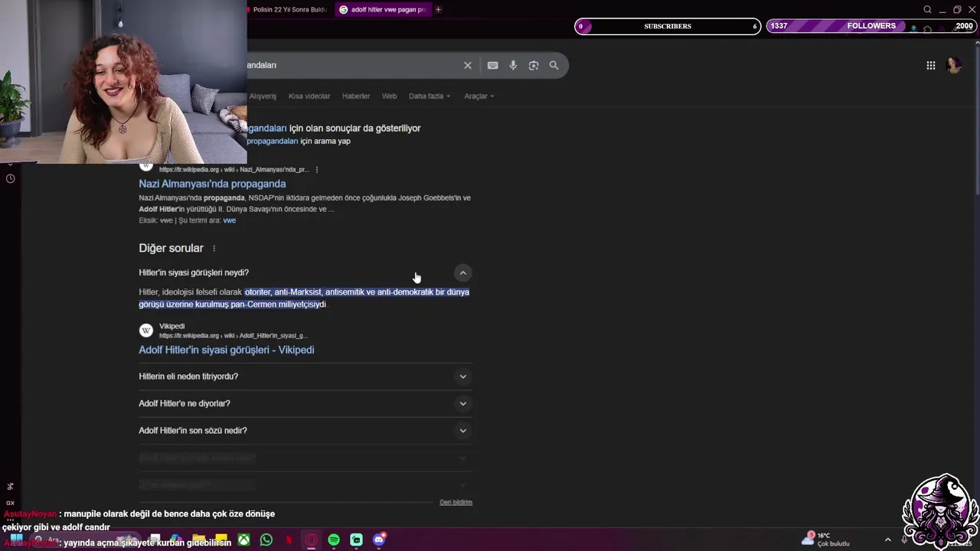980x551 pixels.
Task: Open options next to Diğer sorular heading
Action: tap(214, 248)
